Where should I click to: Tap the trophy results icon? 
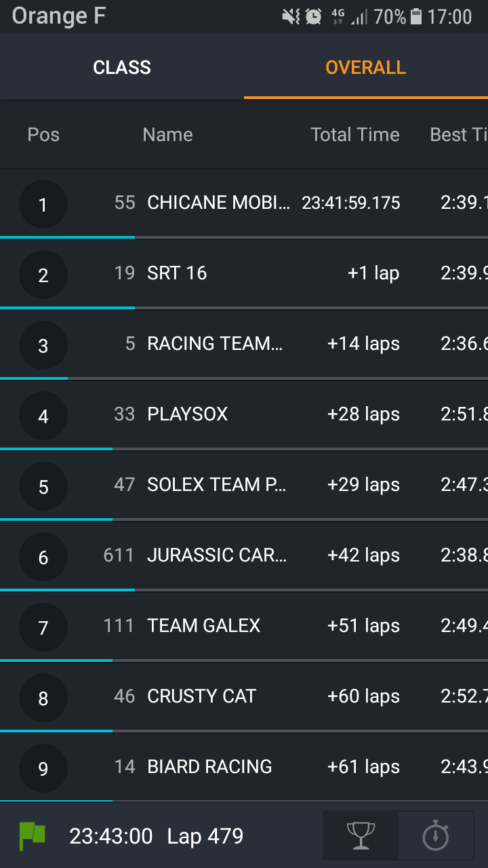(x=361, y=835)
